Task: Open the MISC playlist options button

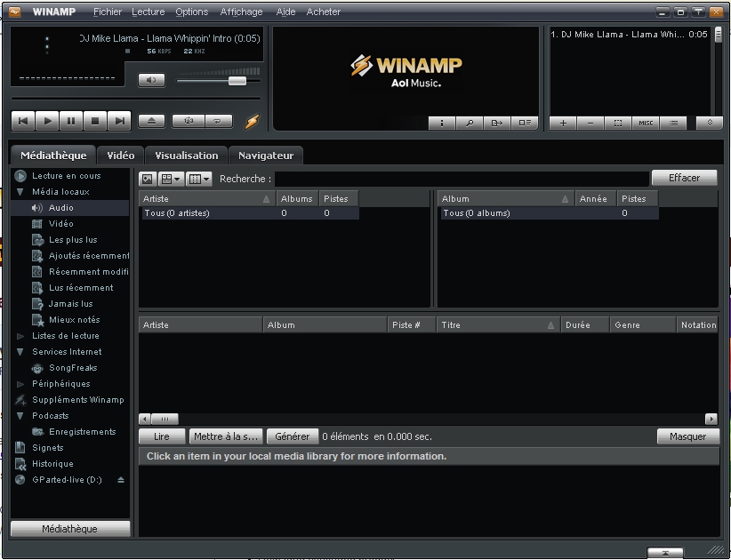Action: pyautogui.click(x=646, y=124)
